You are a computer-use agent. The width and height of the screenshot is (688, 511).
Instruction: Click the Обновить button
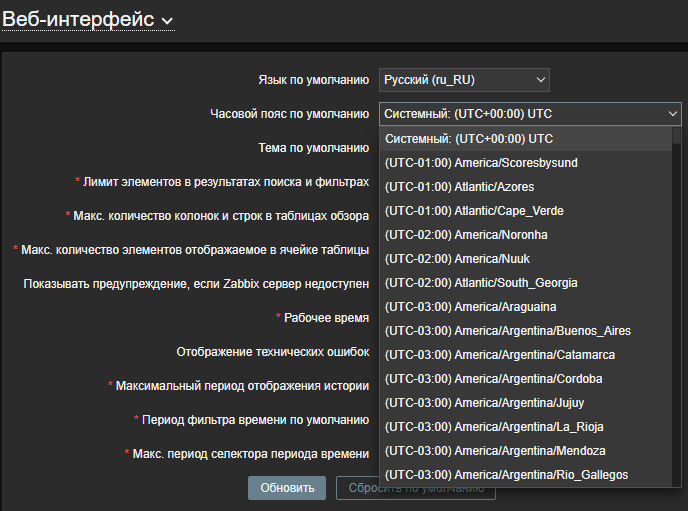pyautogui.click(x=287, y=488)
